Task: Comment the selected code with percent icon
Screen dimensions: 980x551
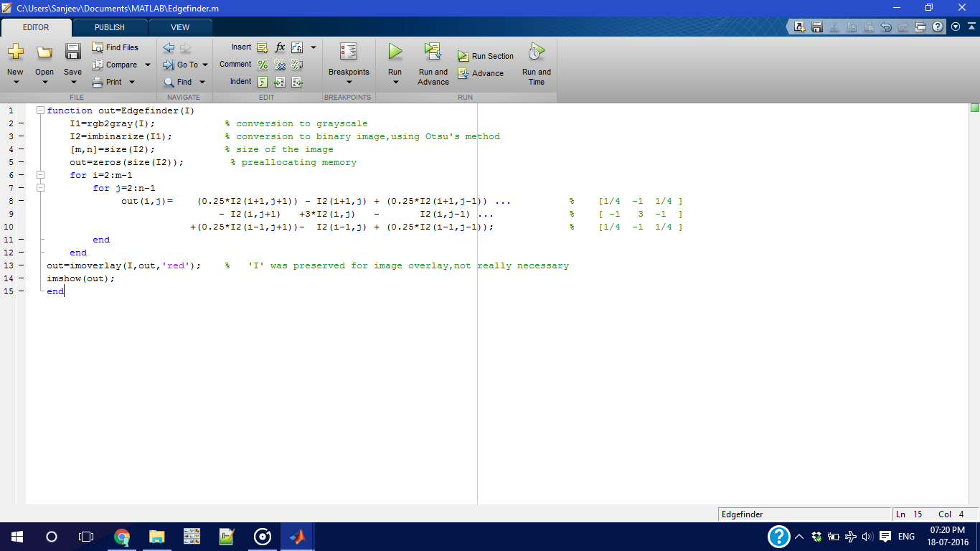Action: [262, 64]
